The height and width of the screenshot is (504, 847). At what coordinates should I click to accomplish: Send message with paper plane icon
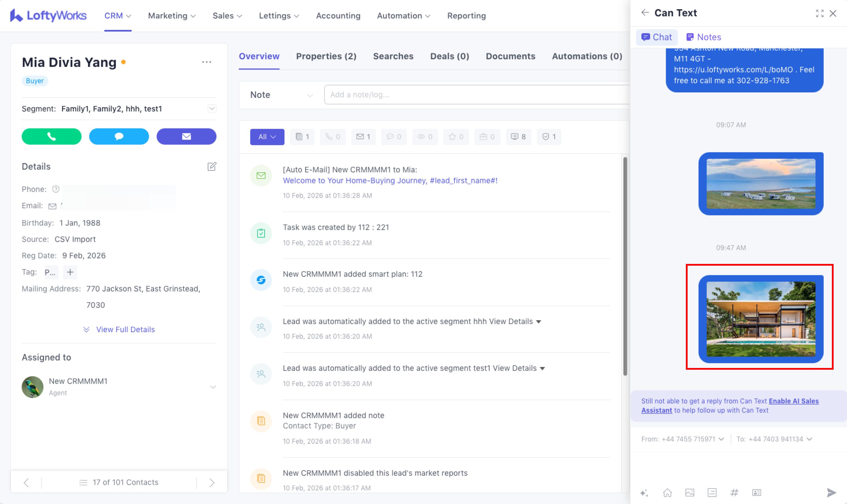click(831, 492)
